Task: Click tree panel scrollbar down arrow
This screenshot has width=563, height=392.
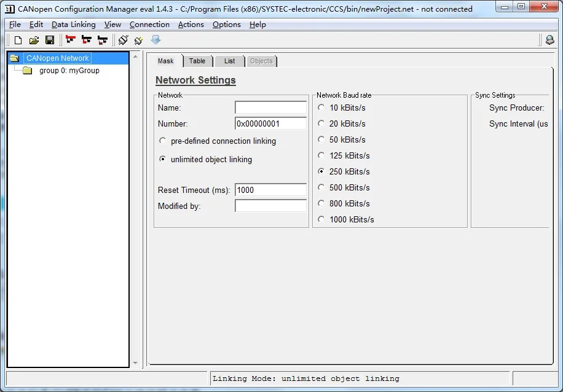Action: [135, 363]
